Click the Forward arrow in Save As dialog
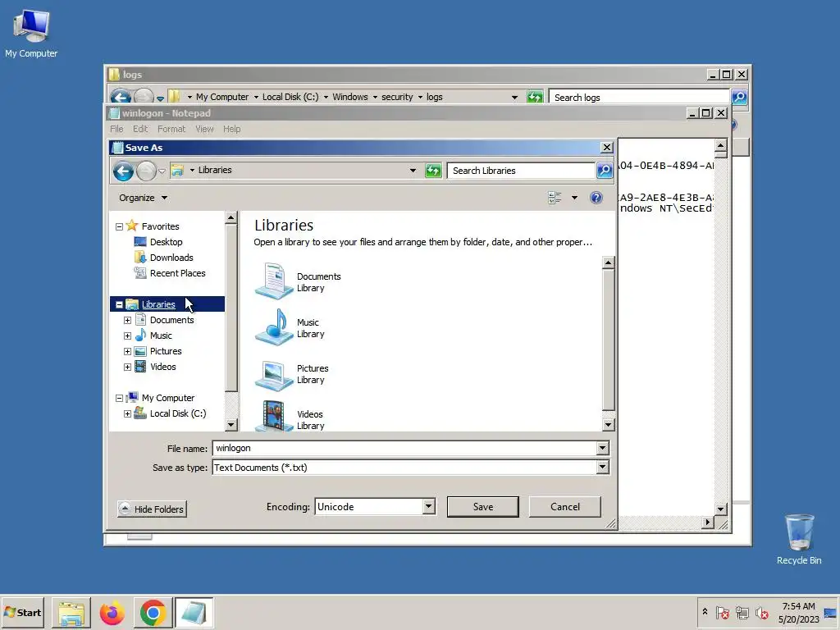This screenshot has width=840, height=630. [146, 171]
